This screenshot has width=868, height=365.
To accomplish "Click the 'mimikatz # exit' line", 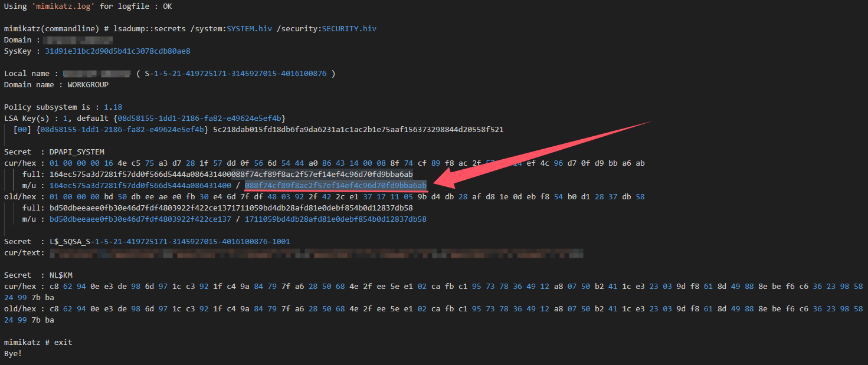I will click(38, 343).
